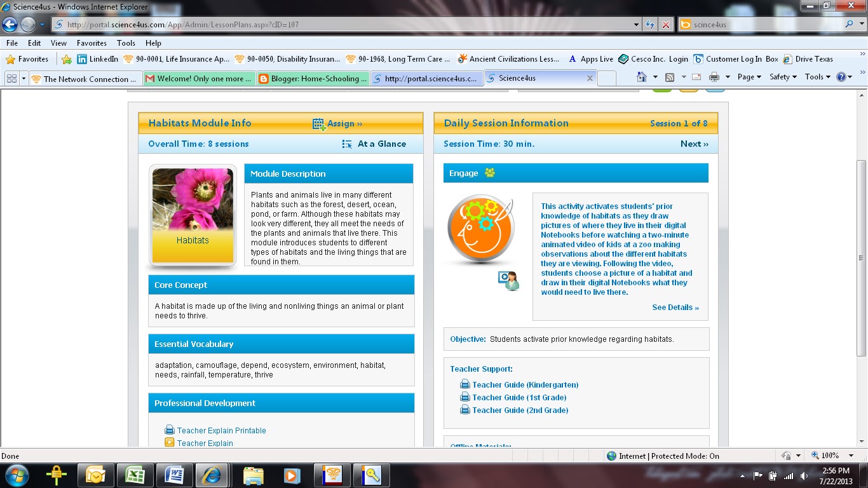Open the View menu
868x488 pixels.
(58, 43)
